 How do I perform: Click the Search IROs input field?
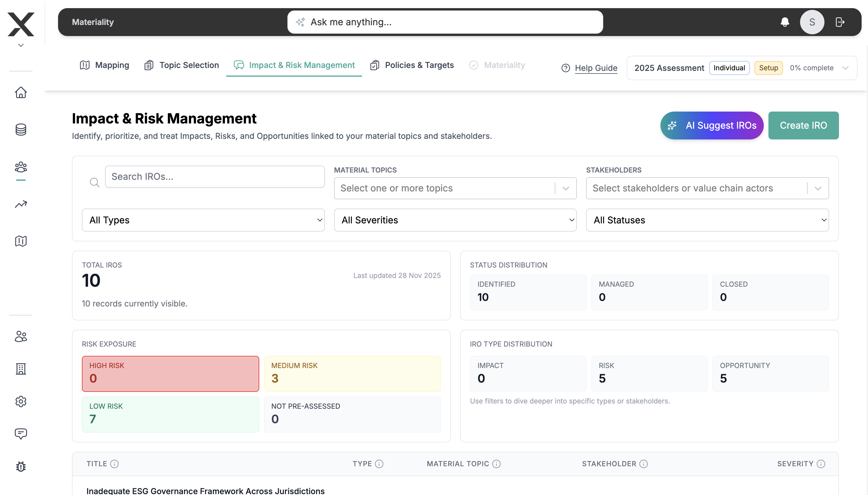[x=215, y=177]
